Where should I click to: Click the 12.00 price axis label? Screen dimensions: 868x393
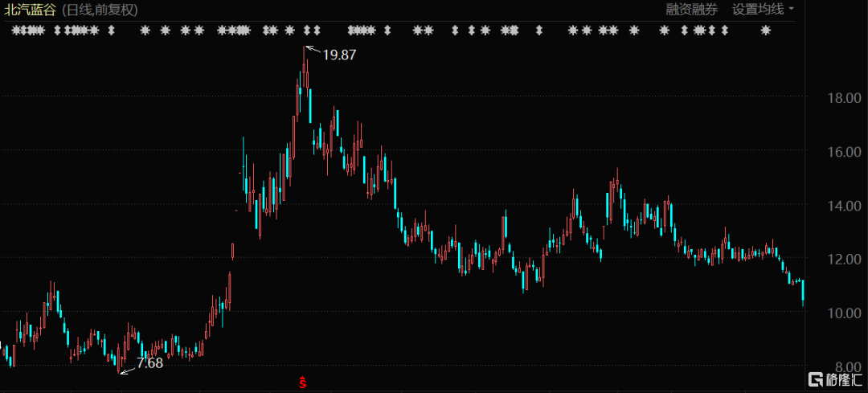[842, 260]
